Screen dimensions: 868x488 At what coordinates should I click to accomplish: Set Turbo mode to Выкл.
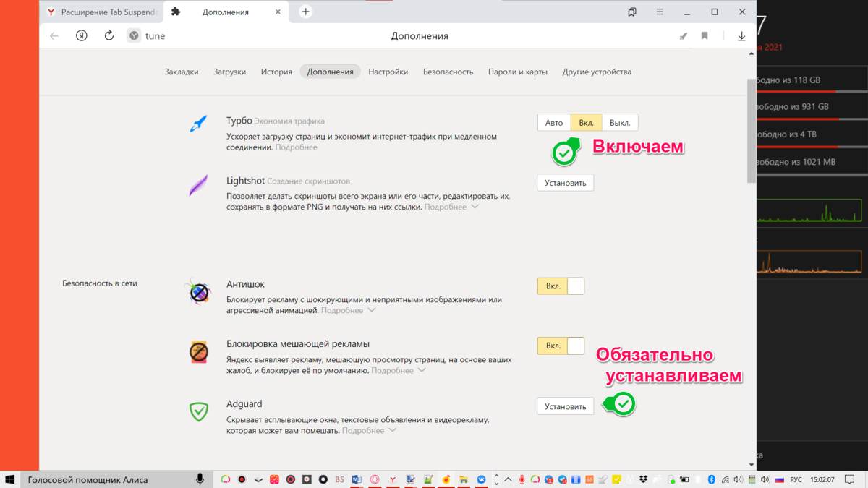tap(620, 123)
